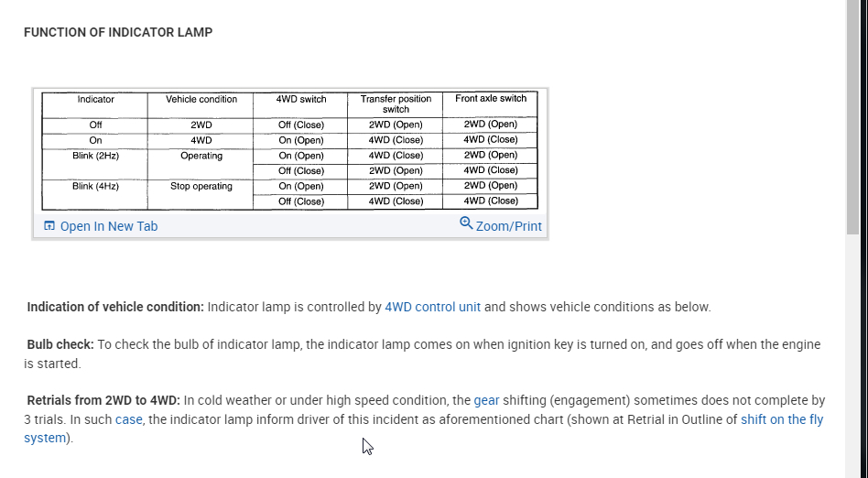Click the FUNCTION OF INDICATOR LAMP heading
This screenshot has width=868, height=478.
[118, 32]
